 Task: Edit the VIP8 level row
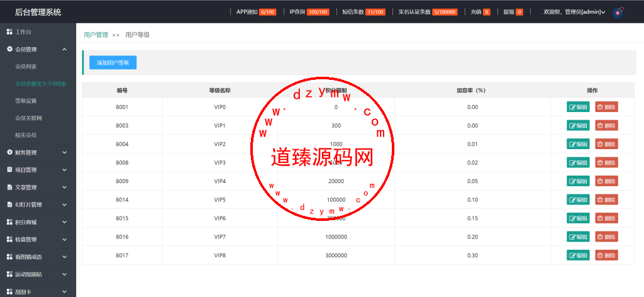pyautogui.click(x=579, y=255)
